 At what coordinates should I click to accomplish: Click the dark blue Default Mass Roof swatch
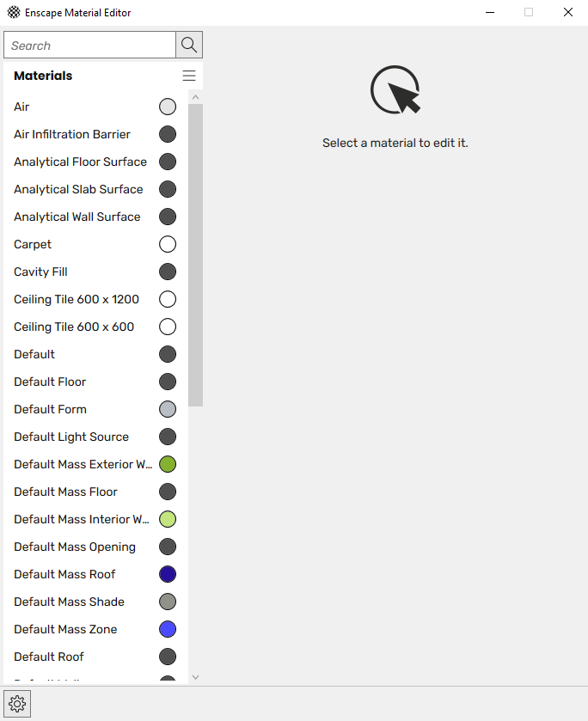click(168, 574)
